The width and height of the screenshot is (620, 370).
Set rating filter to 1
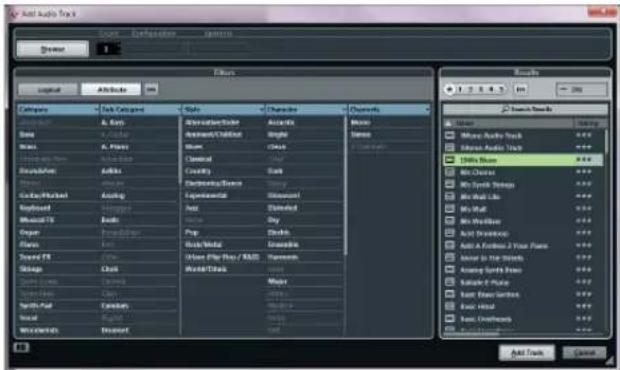(460, 89)
